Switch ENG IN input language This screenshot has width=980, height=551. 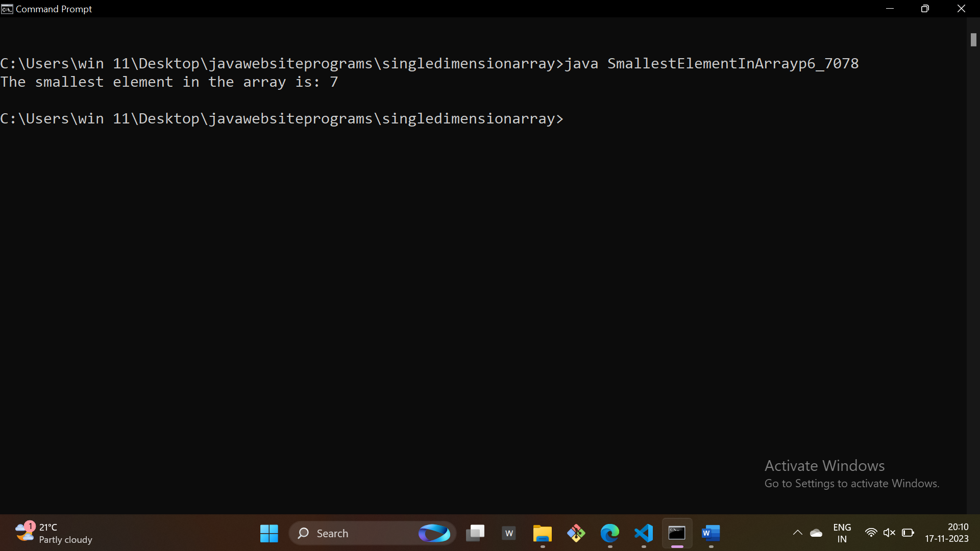pyautogui.click(x=842, y=533)
